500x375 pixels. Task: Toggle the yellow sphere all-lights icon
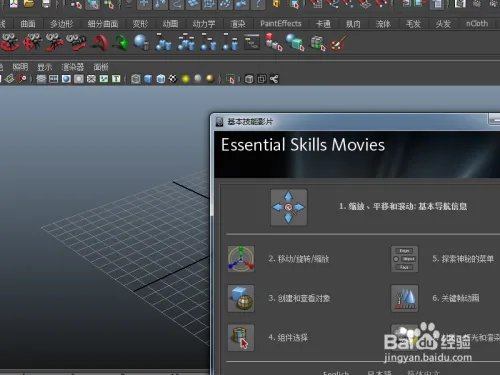[186, 79]
